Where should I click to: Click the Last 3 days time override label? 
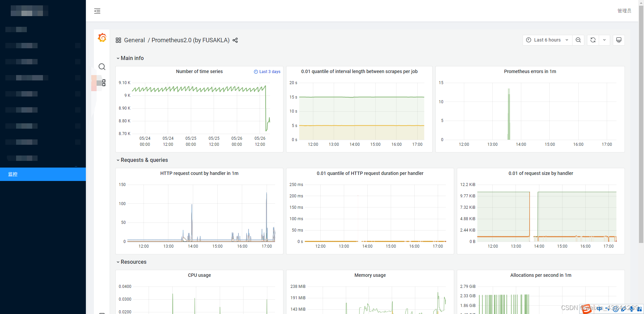tap(267, 72)
